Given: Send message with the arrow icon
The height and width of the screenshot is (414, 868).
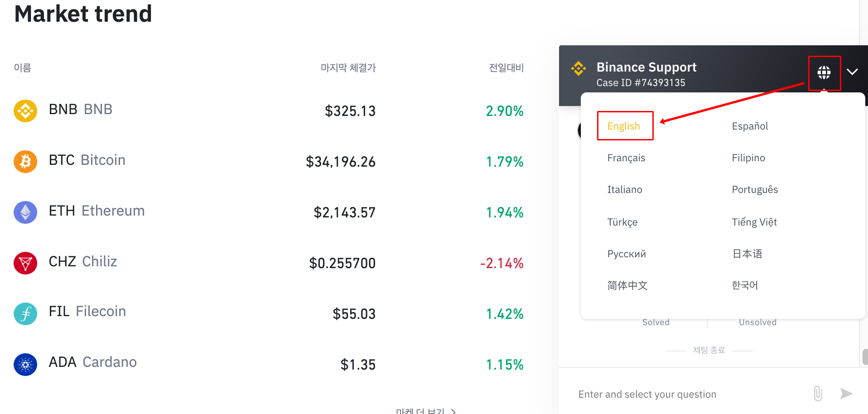Looking at the screenshot, I should [x=846, y=394].
